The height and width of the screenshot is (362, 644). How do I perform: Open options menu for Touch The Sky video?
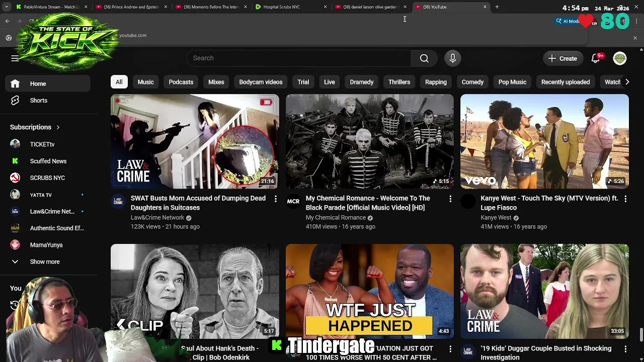coord(625,199)
